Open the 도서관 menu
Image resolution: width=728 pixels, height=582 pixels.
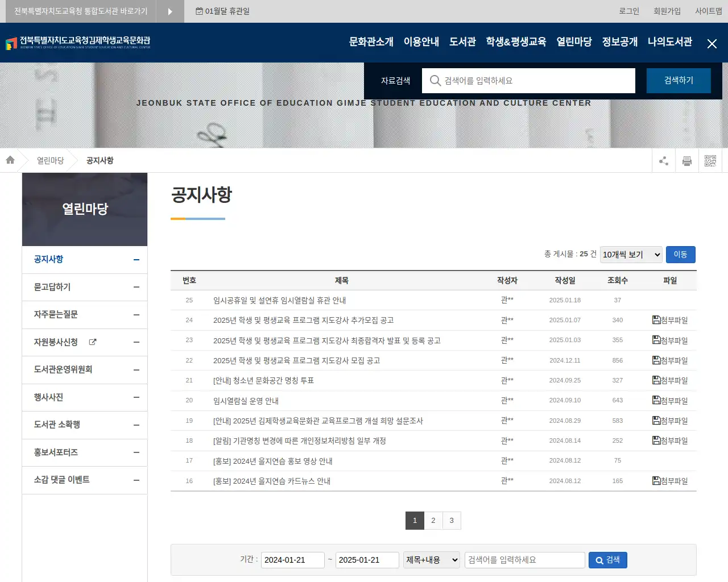tap(462, 42)
